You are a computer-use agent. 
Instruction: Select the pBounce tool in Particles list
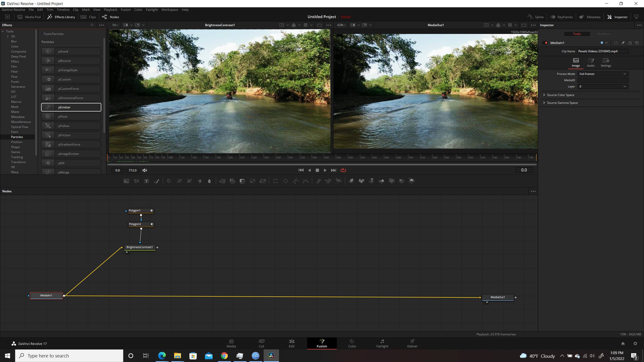point(71,61)
